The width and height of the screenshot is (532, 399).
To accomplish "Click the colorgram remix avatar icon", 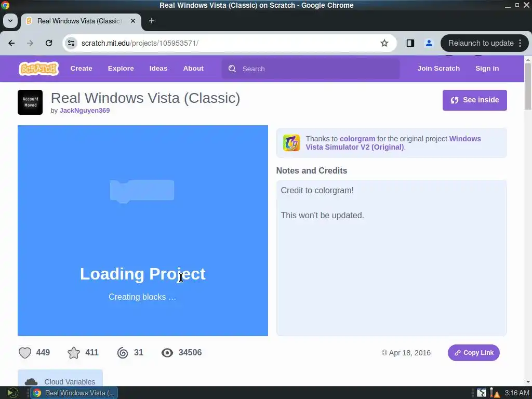I will pos(291,143).
